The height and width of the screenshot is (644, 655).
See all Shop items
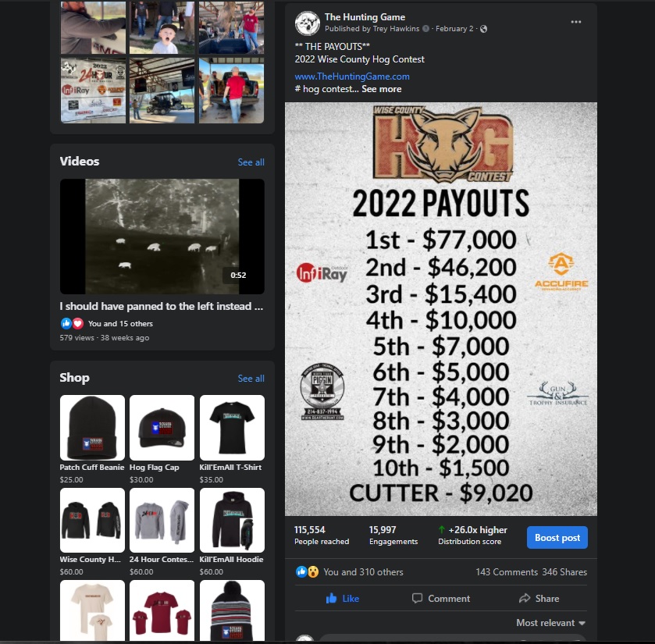click(251, 379)
